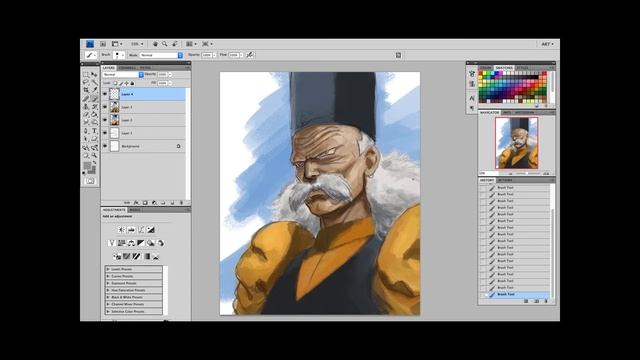This screenshot has height=360, width=640.
Task: Click the Hand tool in application bar
Action: (155, 44)
